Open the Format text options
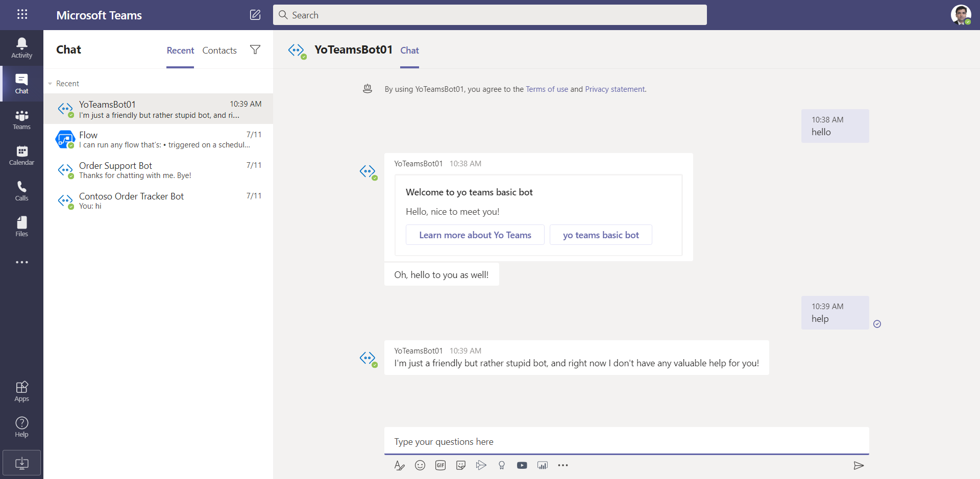This screenshot has width=980, height=479. [399, 465]
